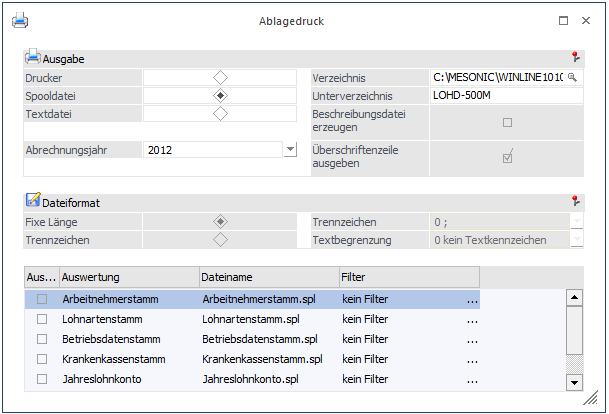Click the Unterverzeichnis input field
Image resolution: width=609 pixels, height=414 pixels.
tap(505, 96)
